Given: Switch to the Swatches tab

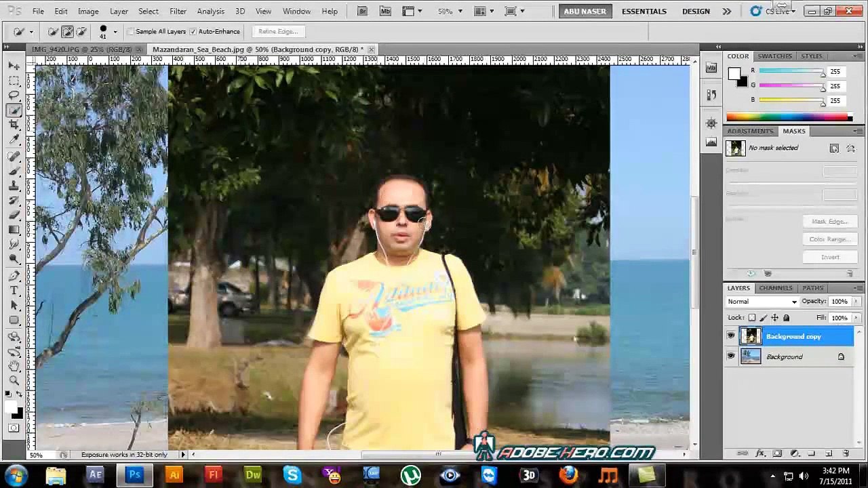Looking at the screenshot, I should tap(774, 56).
